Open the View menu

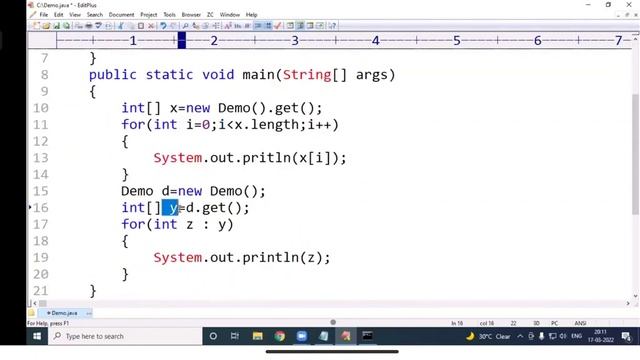[75, 15]
